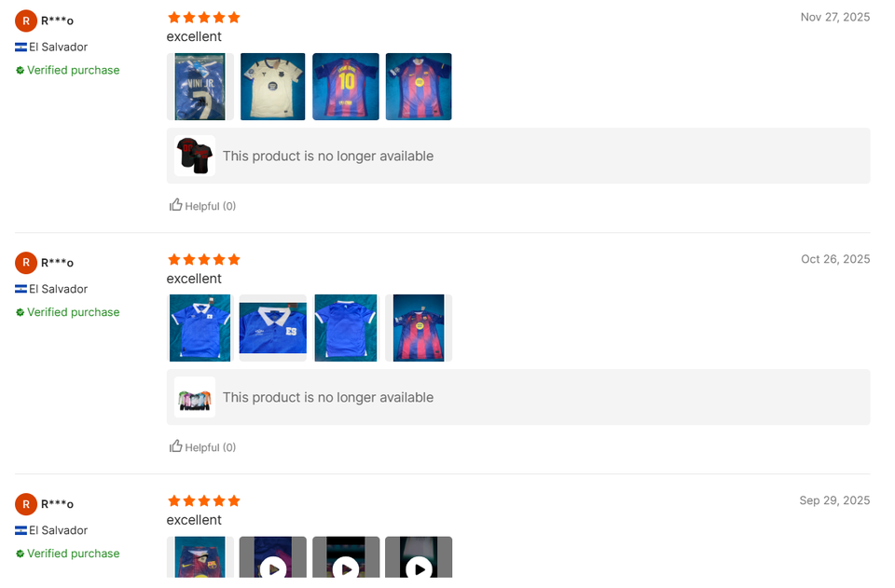Click black jerseys unavailable product thumbnail

pyautogui.click(x=195, y=156)
